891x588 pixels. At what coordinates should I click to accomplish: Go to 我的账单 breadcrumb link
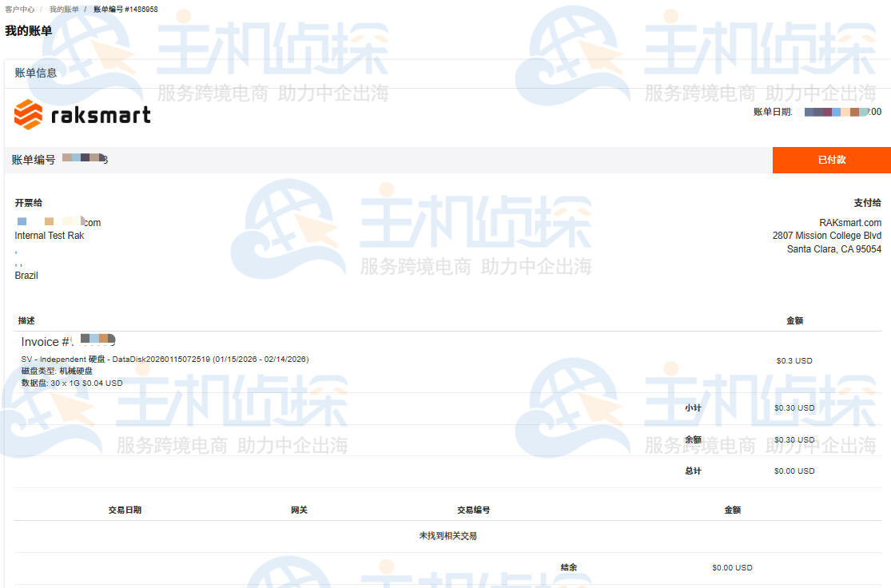click(64, 10)
